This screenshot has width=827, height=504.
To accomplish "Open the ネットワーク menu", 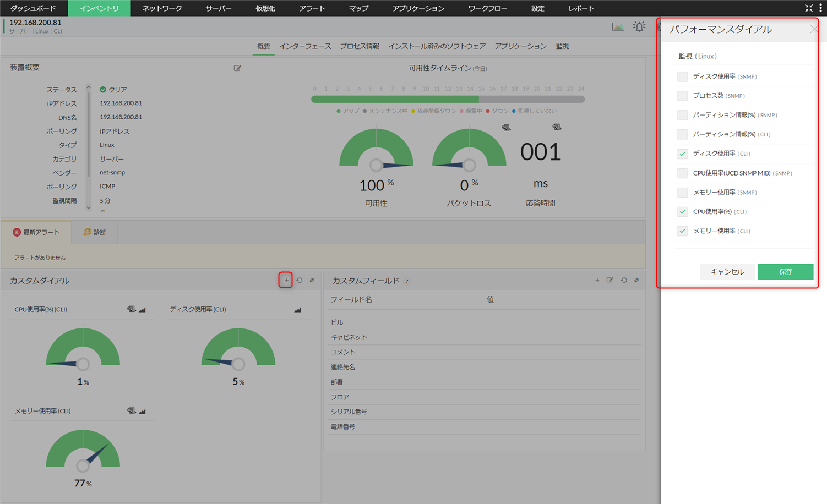I will (162, 8).
